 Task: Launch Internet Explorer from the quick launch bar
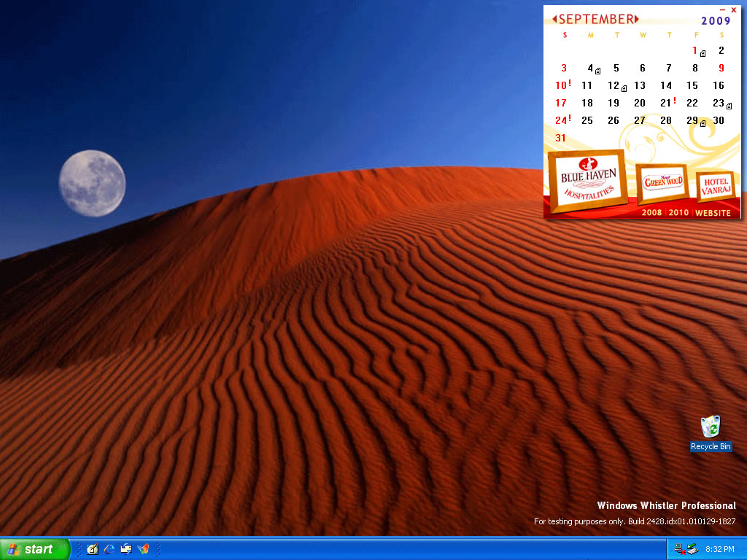pos(109,549)
